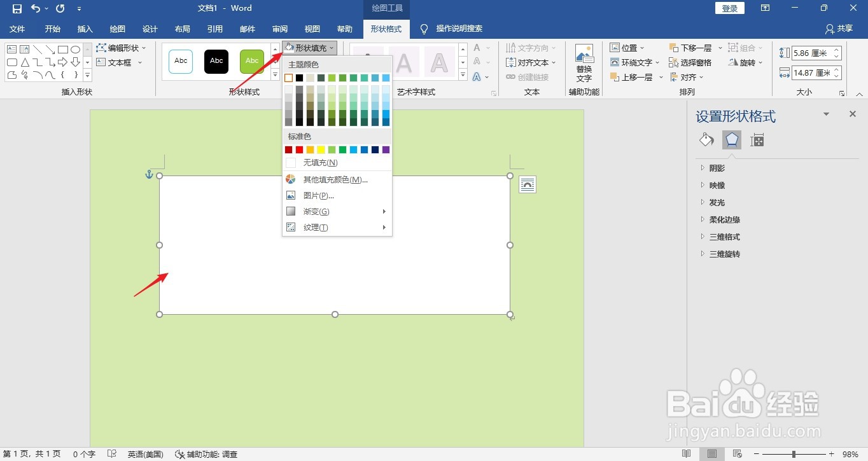Click the Login (登录) button
This screenshot has width=868, height=461.
click(x=730, y=8)
